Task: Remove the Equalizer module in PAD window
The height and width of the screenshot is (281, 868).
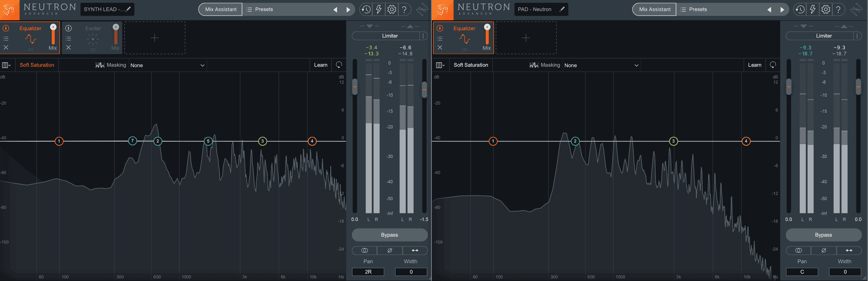Action: [440, 47]
